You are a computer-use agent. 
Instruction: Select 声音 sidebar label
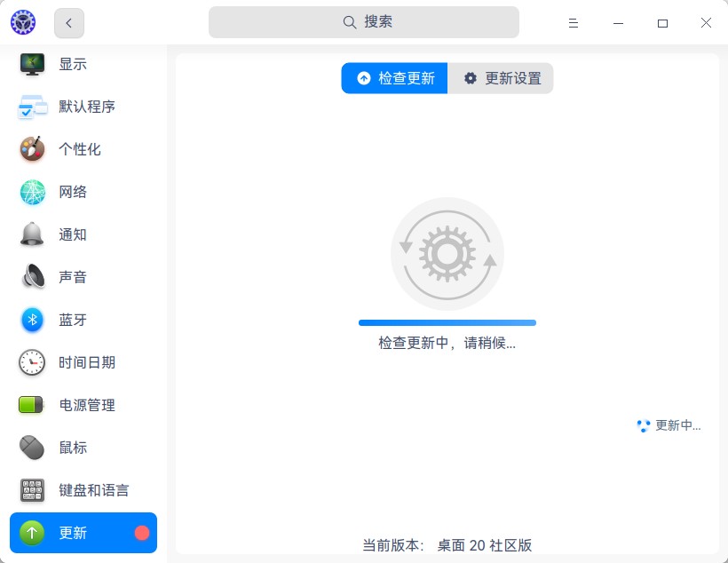(73, 277)
